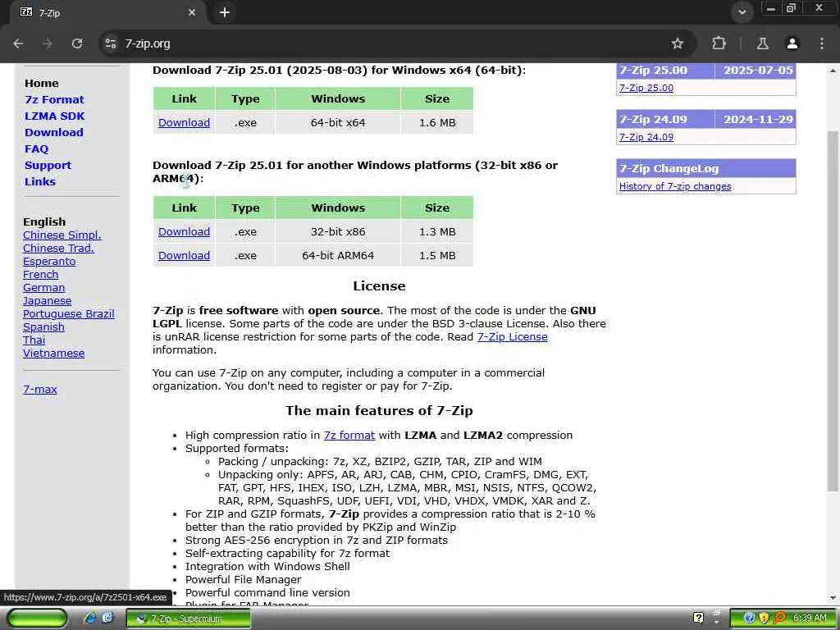
Task: Open the 7z Format sidebar link
Action: tap(54, 99)
